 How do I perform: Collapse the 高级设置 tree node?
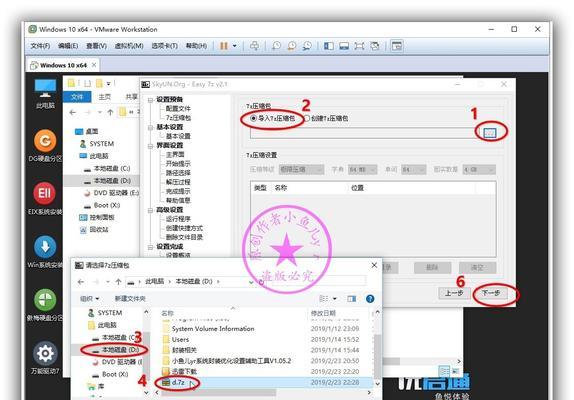tap(150, 210)
